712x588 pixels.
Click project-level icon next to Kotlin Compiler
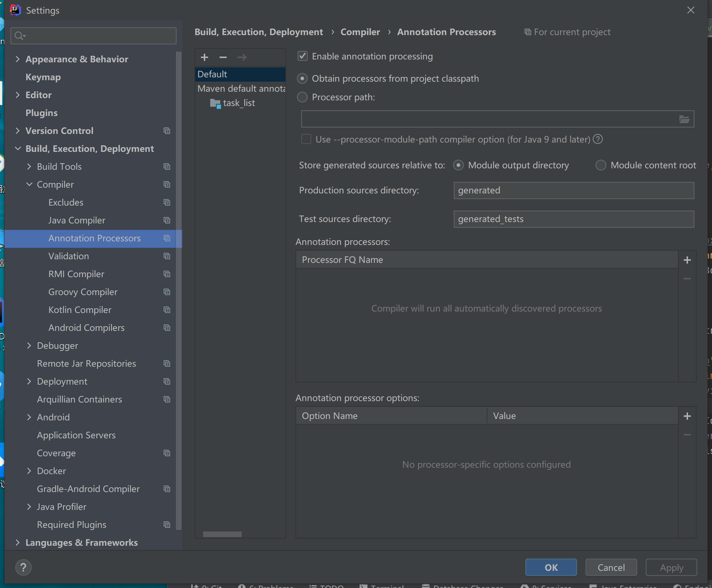[x=167, y=310]
